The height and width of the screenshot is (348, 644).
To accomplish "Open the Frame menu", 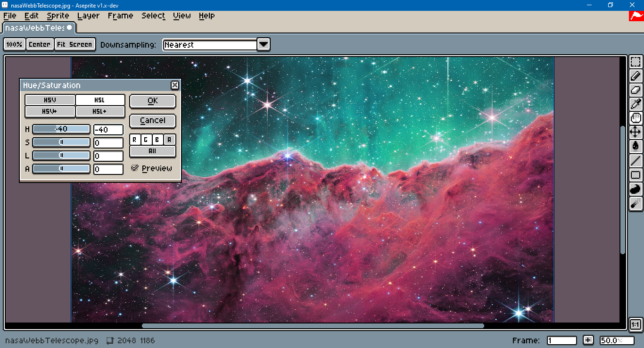I will pos(121,16).
